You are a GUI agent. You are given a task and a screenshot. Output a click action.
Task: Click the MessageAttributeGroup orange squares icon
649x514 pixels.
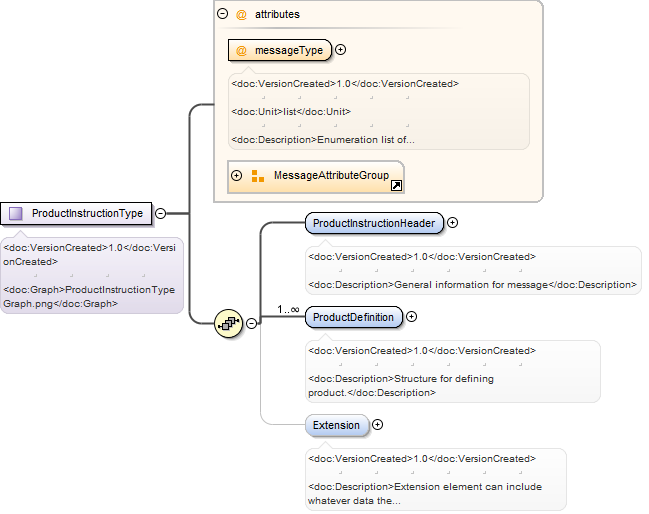pyautogui.click(x=258, y=176)
